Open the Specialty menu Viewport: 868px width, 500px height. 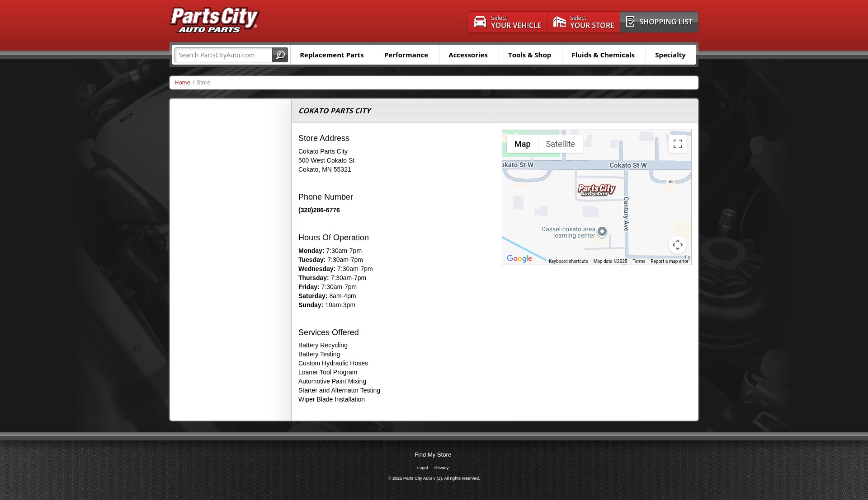(x=670, y=55)
